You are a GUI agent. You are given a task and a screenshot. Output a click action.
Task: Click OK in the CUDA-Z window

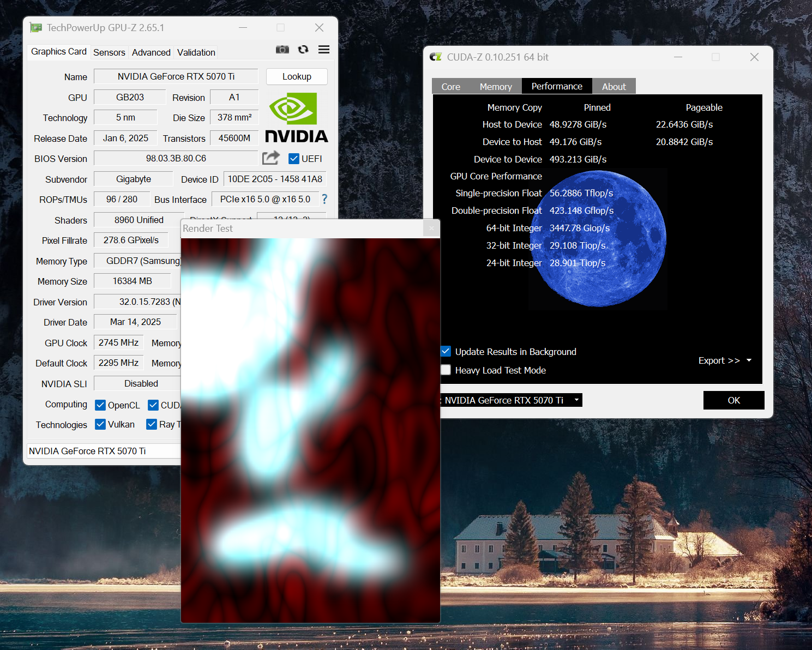[734, 400]
